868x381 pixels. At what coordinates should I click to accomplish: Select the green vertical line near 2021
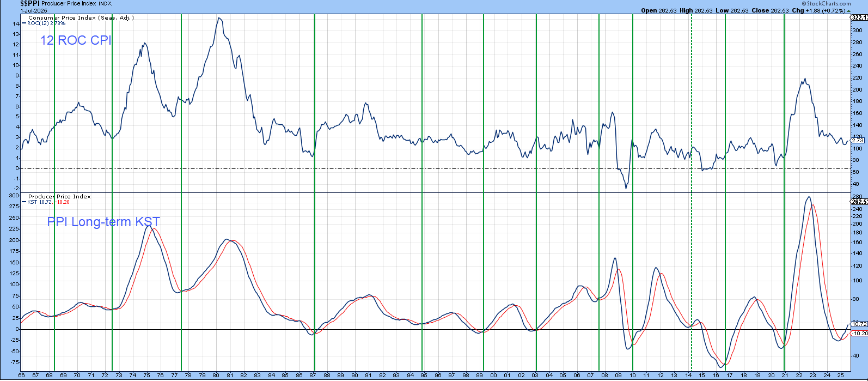[784, 218]
